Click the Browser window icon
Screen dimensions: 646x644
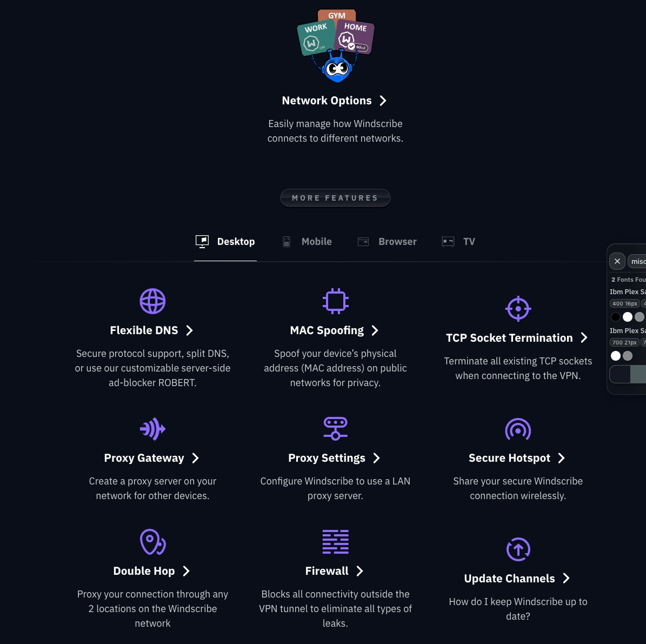coord(363,242)
